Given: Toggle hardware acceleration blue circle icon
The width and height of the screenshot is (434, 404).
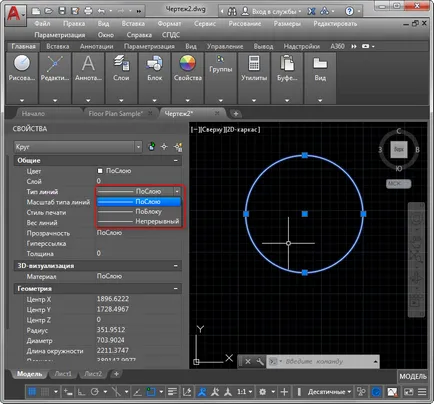Looking at the screenshot, I should click(376, 392).
